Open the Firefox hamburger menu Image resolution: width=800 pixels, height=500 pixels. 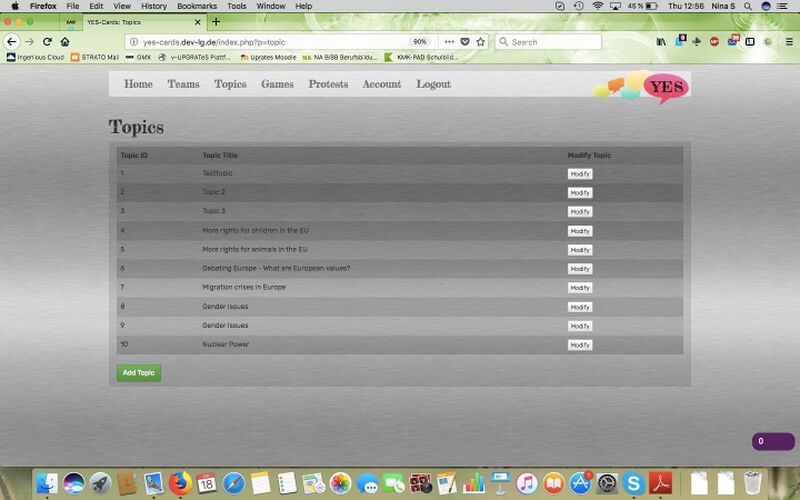[789, 42]
